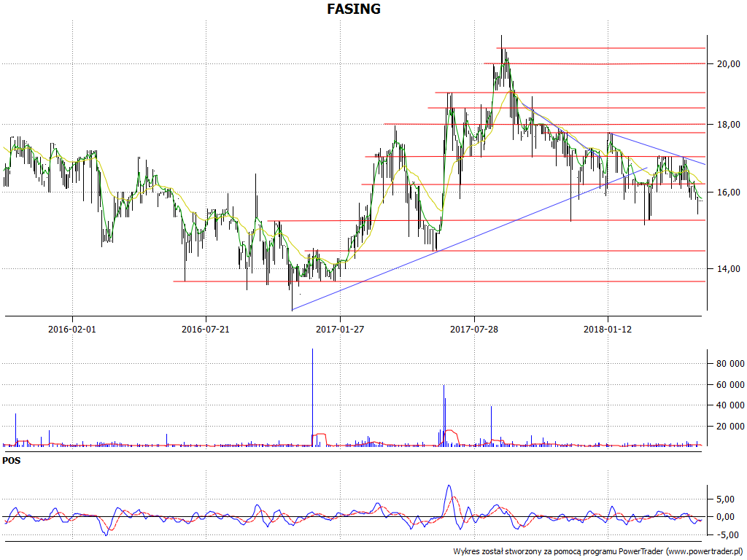Select the 0,00 oscillator axis label
747x560 pixels.
pyautogui.click(x=725, y=517)
